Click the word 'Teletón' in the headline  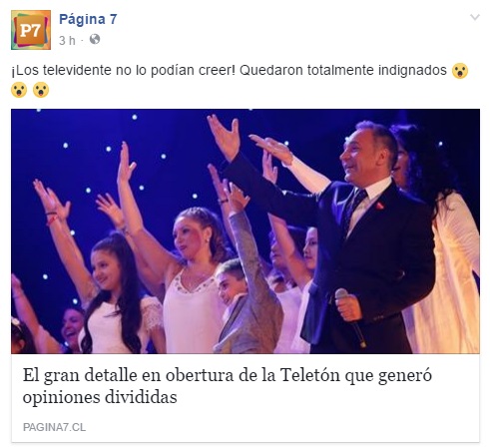(x=310, y=375)
